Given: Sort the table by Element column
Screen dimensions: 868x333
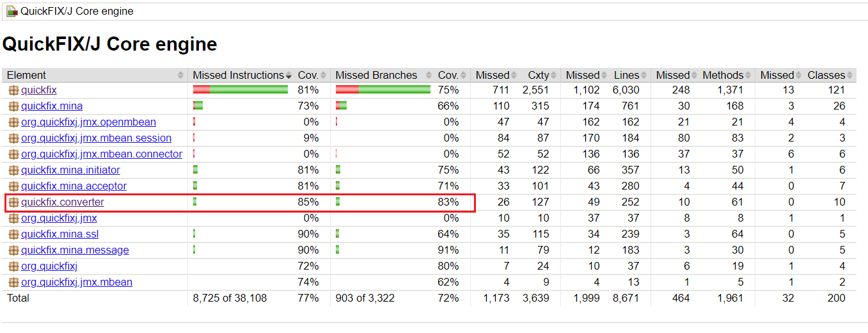Looking at the screenshot, I should (x=95, y=76).
